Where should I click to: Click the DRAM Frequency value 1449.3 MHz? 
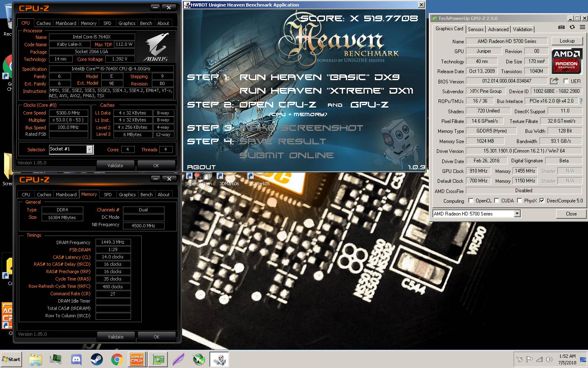(x=113, y=242)
